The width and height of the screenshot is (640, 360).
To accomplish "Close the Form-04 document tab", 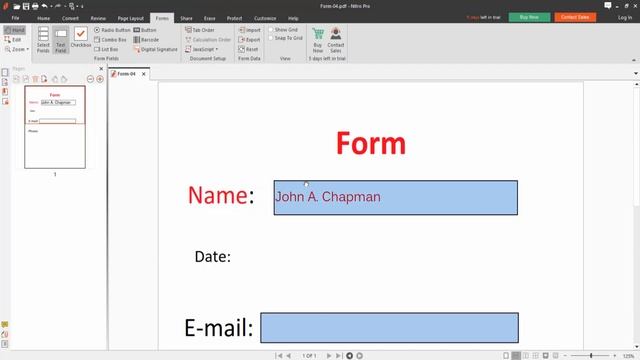I will pos(144,74).
